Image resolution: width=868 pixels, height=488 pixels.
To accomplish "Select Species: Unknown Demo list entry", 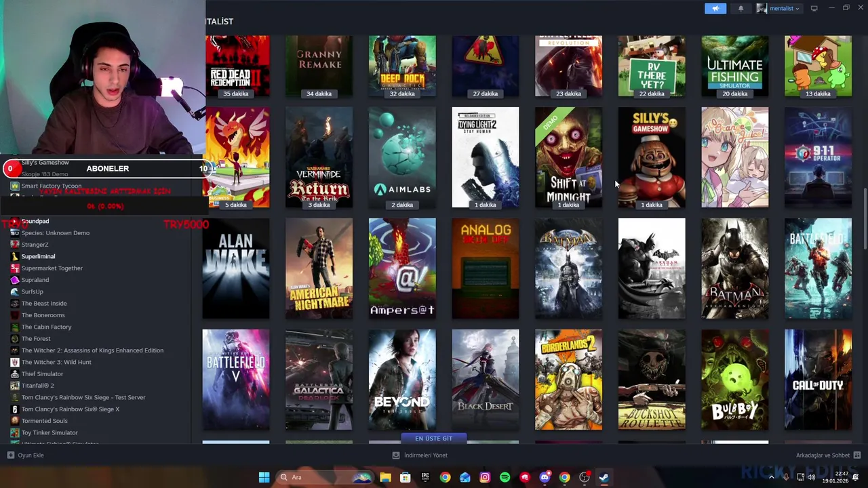I will coord(56,233).
